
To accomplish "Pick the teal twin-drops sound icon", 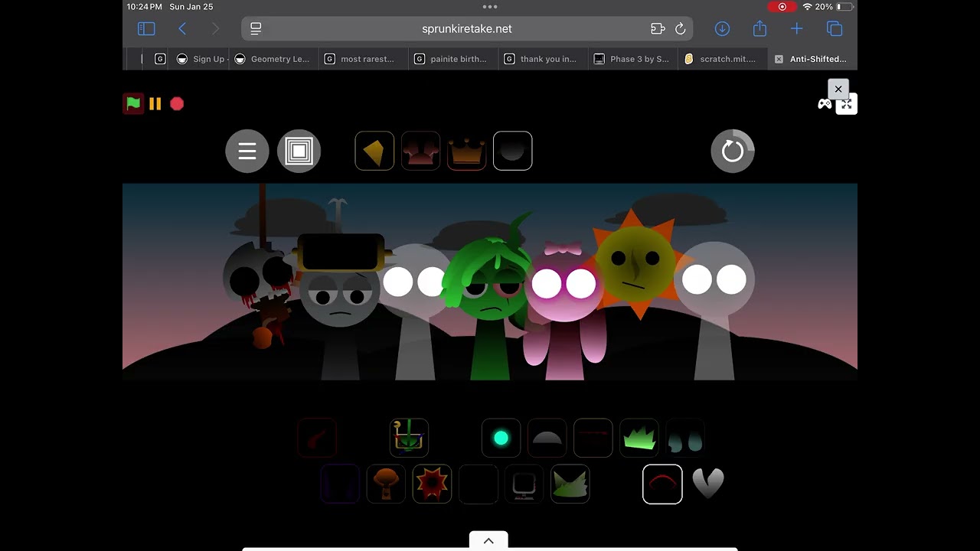I will point(684,438).
